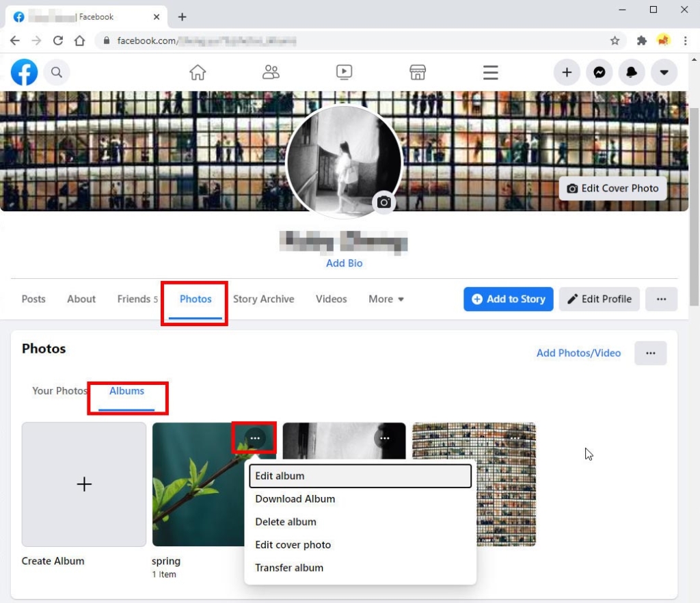Open Messenger from the top-right icon
700x603 pixels.
[599, 72]
